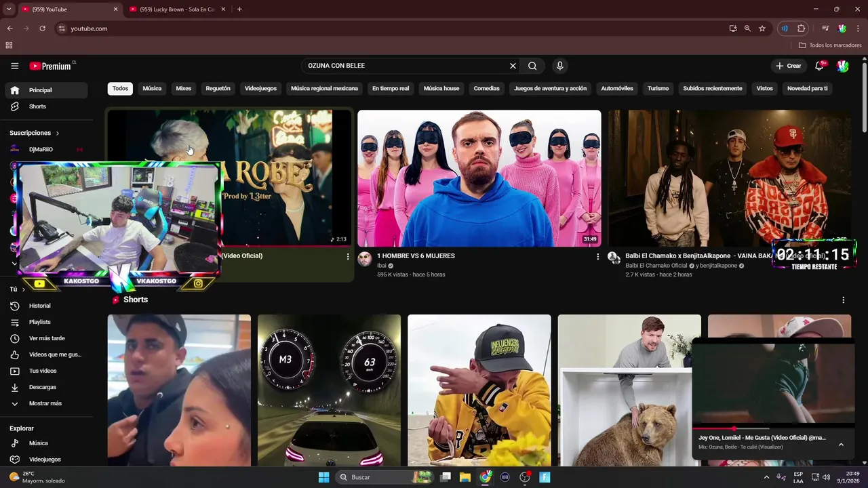Open the YouTube account avatar menu
Screen dimensions: 868x488
pyautogui.click(x=842, y=66)
